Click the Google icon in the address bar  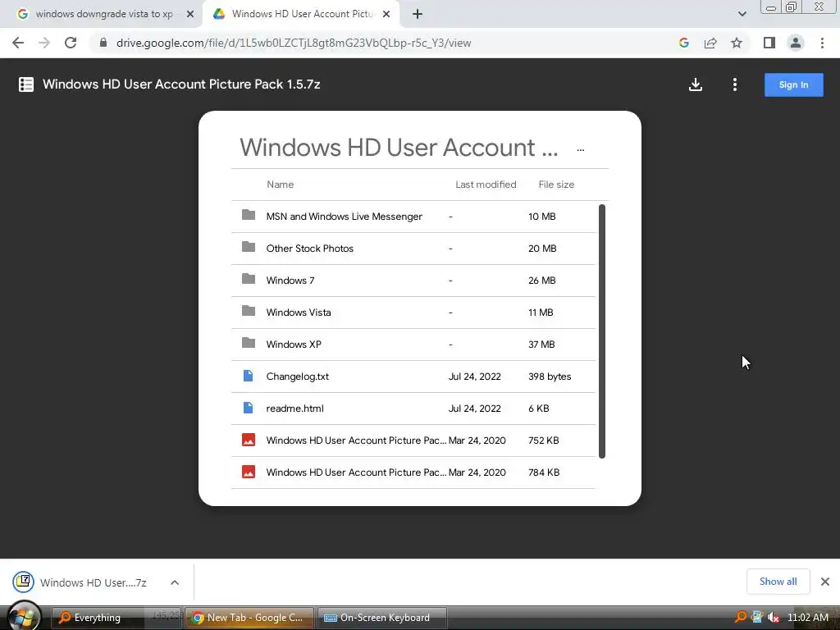683,43
